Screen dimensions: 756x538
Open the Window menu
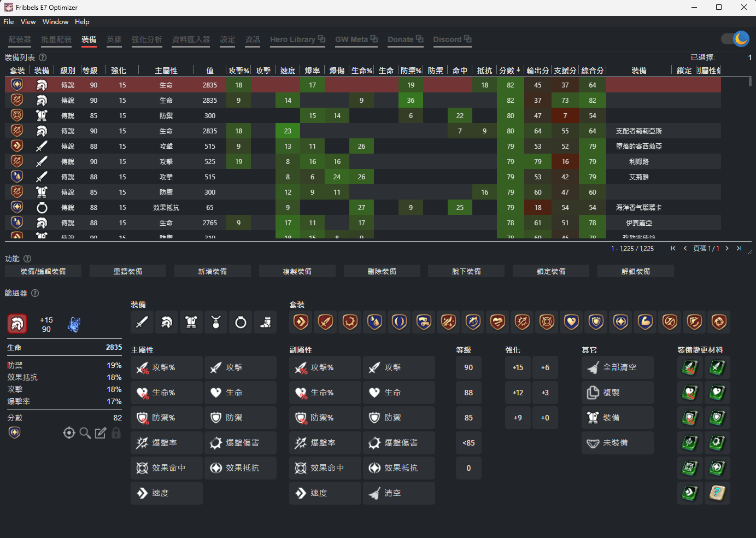coord(55,22)
